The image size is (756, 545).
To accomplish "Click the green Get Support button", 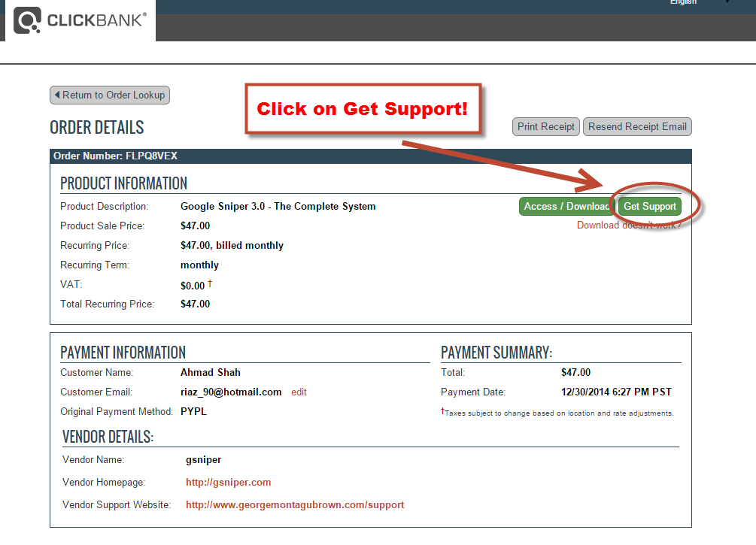I will point(649,206).
